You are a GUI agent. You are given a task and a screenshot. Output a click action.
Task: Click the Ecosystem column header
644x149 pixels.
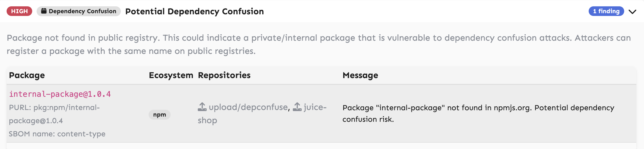(x=171, y=75)
